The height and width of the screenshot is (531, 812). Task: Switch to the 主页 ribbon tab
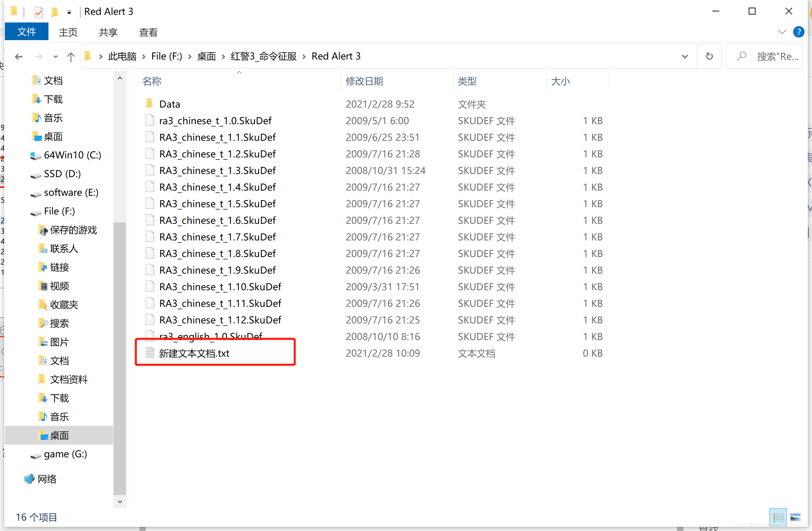tap(68, 32)
